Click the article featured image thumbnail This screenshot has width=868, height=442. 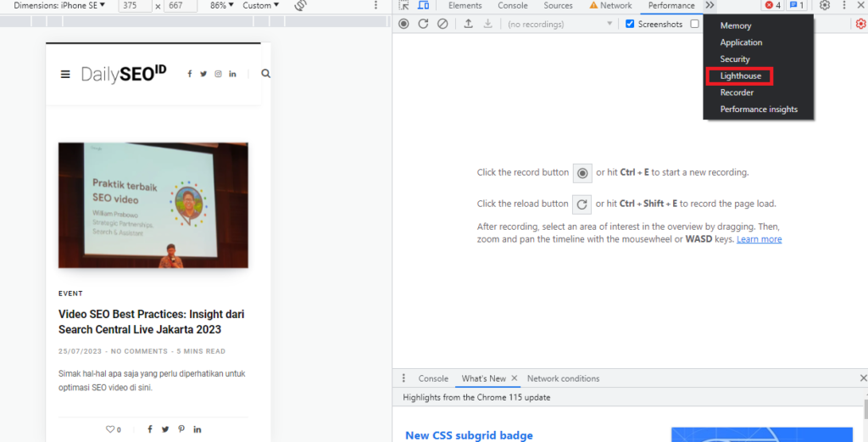(x=153, y=205)
